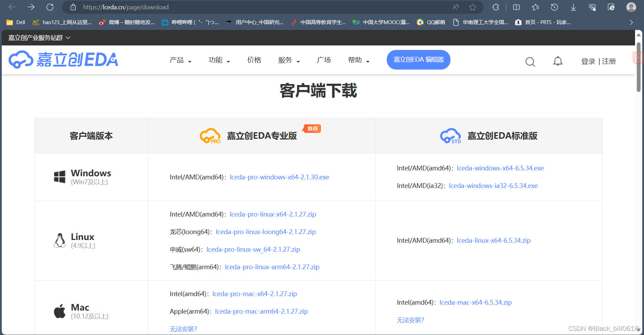The width and height of the screenshot is (644, 335).
Task: Download lceda-windows-x64-6.5.34.exe
Action: (500, 168)
